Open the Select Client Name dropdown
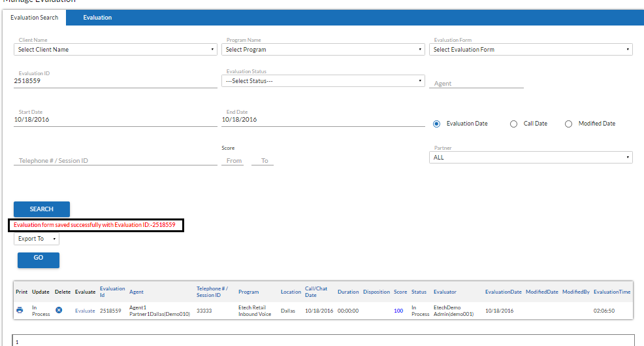644x346 pixels. (x=116, y=49)
